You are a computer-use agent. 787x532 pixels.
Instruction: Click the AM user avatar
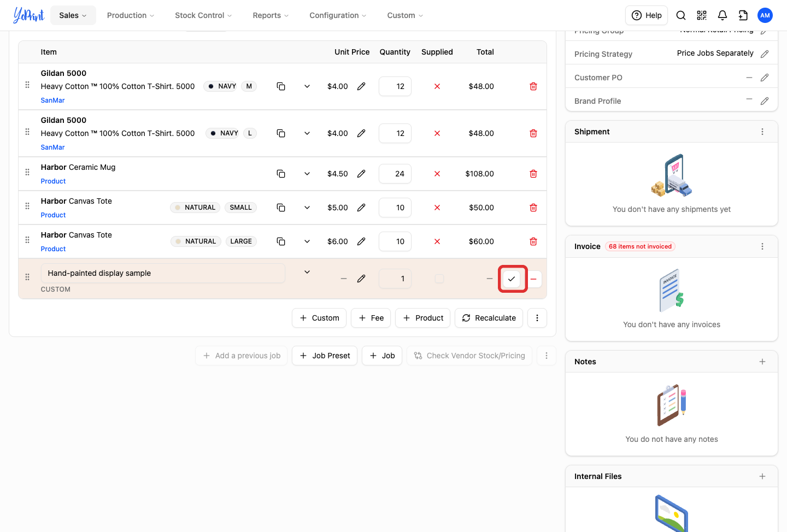point(765,15)
